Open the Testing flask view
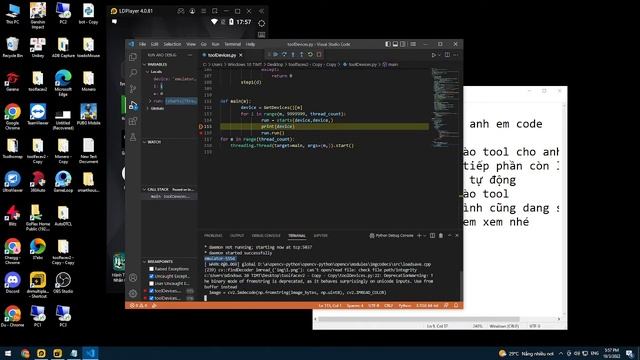Viewport: 640px width, 360px height. 133,137
